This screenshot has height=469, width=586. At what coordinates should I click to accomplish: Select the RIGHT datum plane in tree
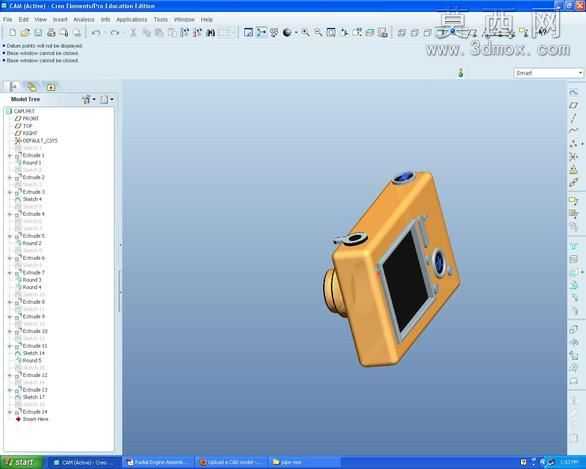pos(27,133)
